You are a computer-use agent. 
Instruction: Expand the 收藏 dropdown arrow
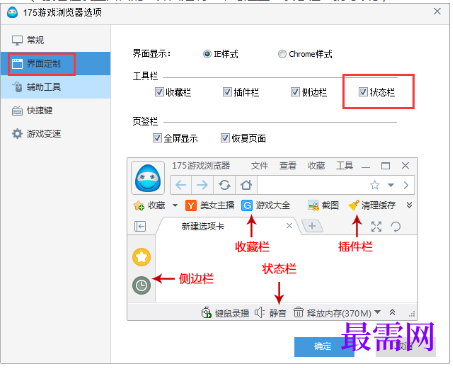pos(175,205)
